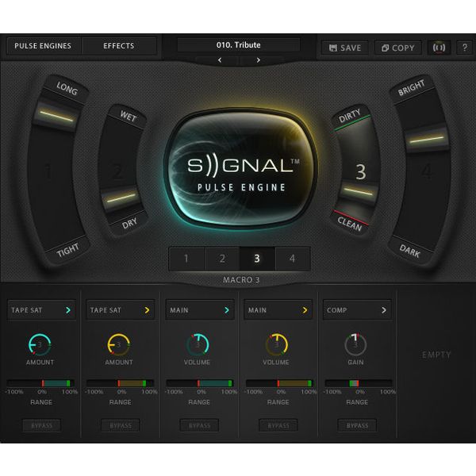Viewport: 476px width, 476px height.
Task: Go to previous preset arrow
Action: pyautogui.click(x=220, y=60)
